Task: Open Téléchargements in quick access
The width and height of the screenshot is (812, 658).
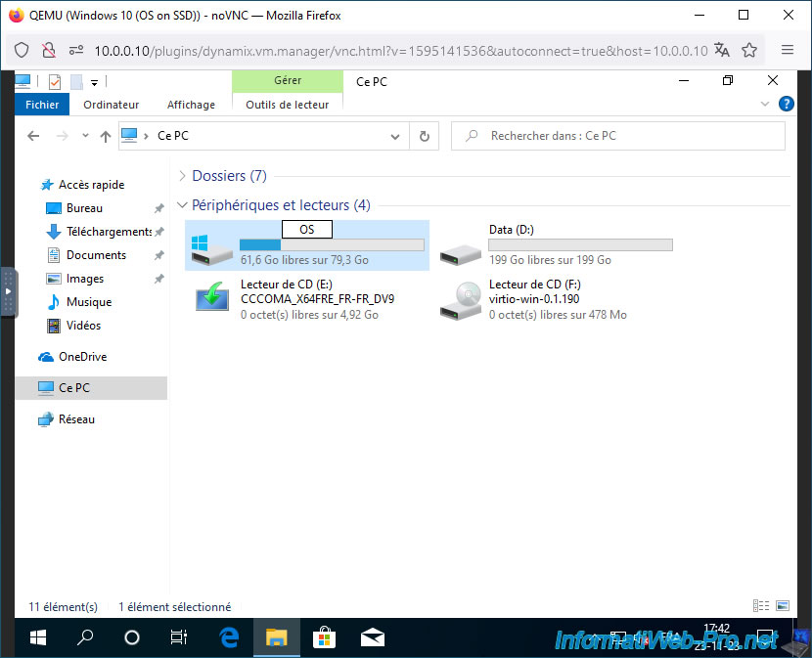Action: click(x=109, y=232)
